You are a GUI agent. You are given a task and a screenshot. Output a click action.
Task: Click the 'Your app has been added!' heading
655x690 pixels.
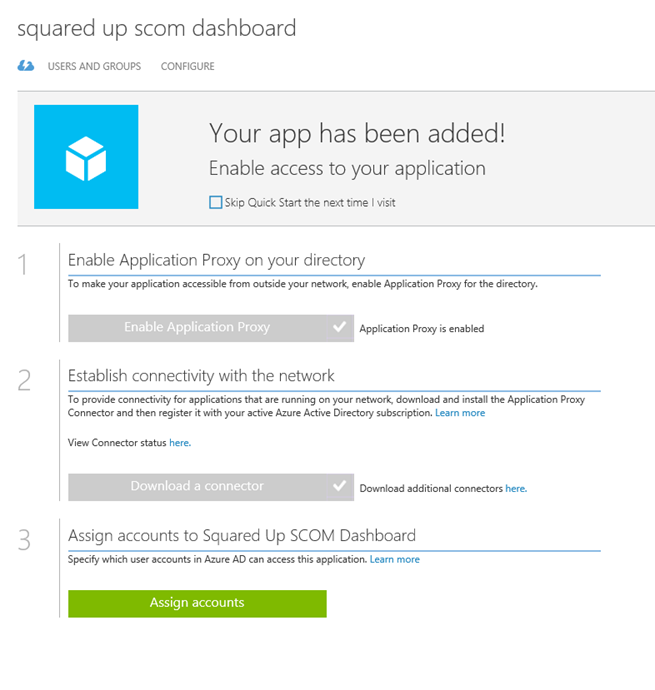pos(357,133)
